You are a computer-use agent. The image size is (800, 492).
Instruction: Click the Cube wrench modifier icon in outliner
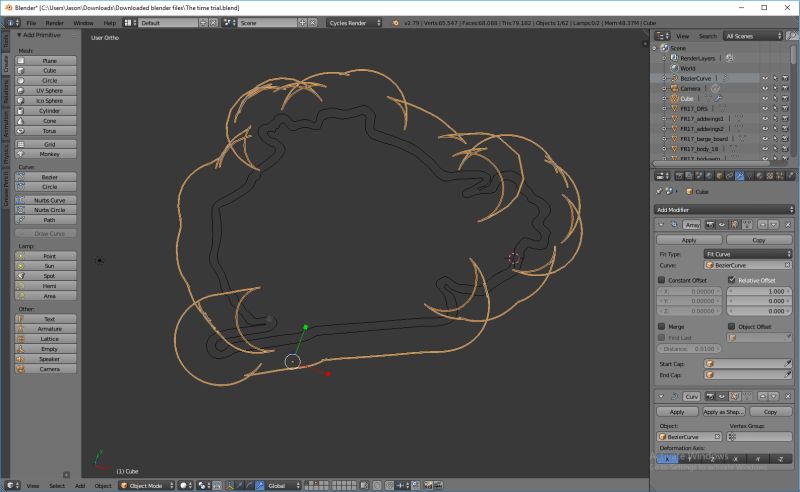(717, 99)
